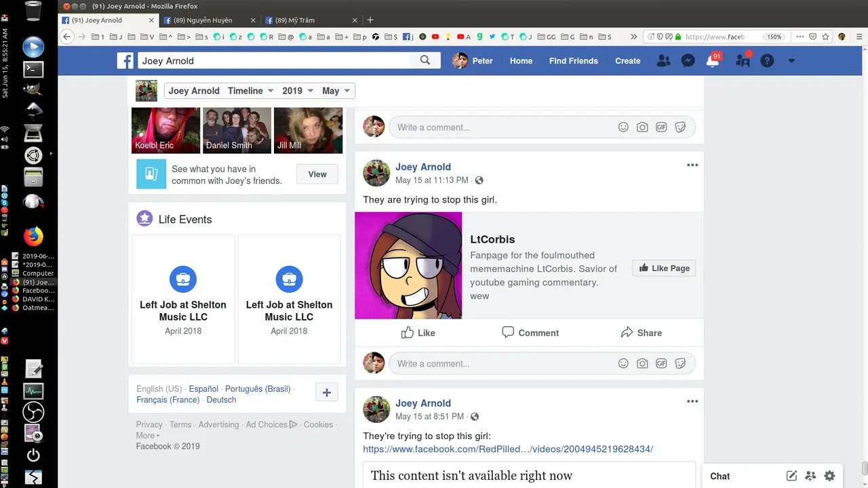Open options menu of 8:51 PM post
This screenshot has height=488, width=868.
692,401
